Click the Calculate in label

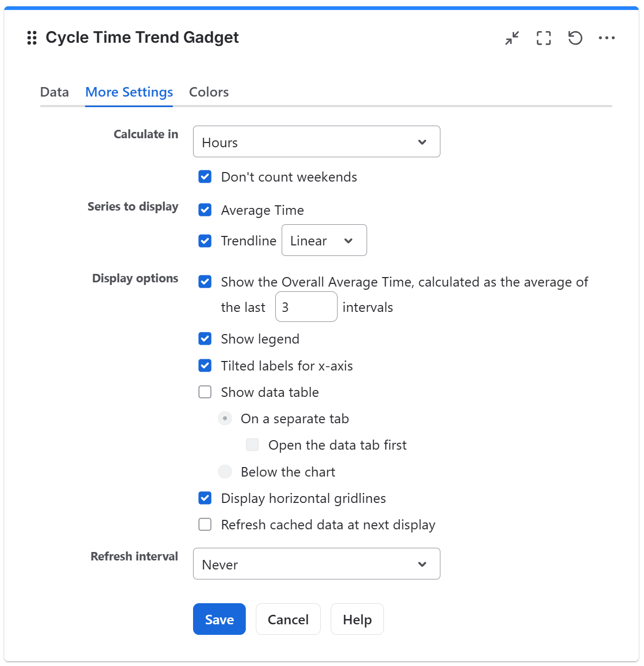pos(146,134)
